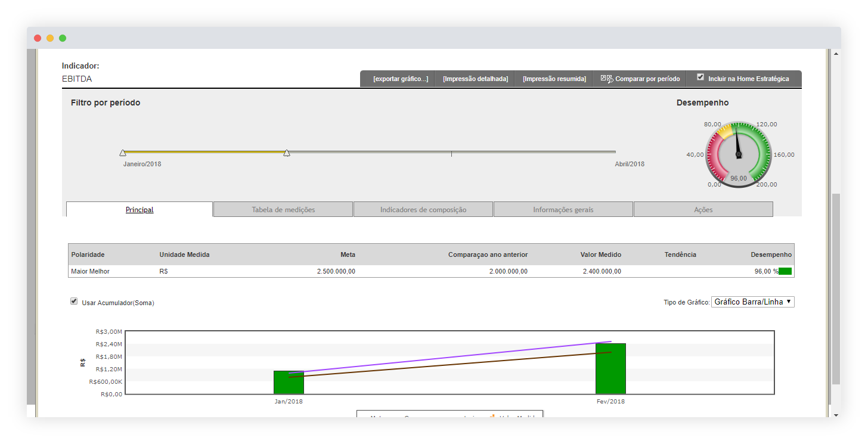Screen dimensions: 868x444
Task: Select the Jan/2018 green bar
Action: (x=289, y=382)
